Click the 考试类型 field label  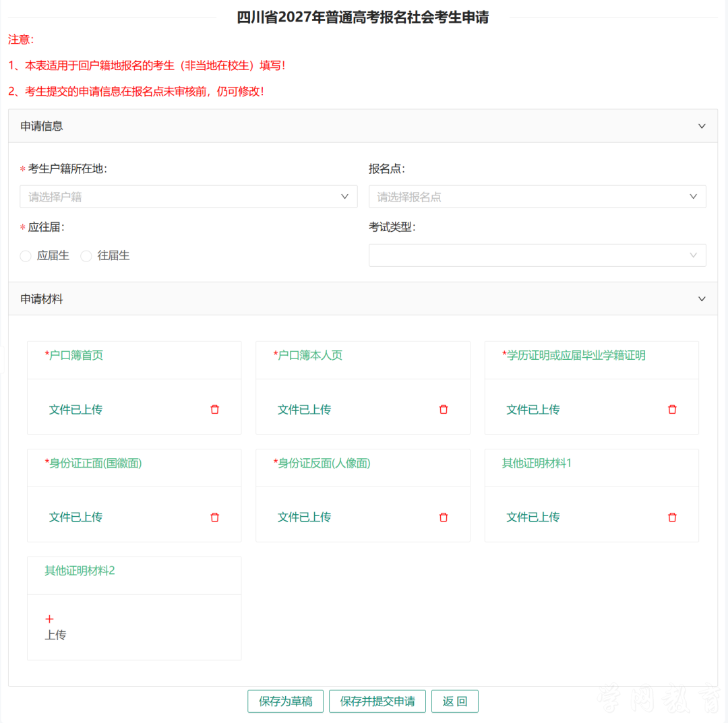coord(392,227)
